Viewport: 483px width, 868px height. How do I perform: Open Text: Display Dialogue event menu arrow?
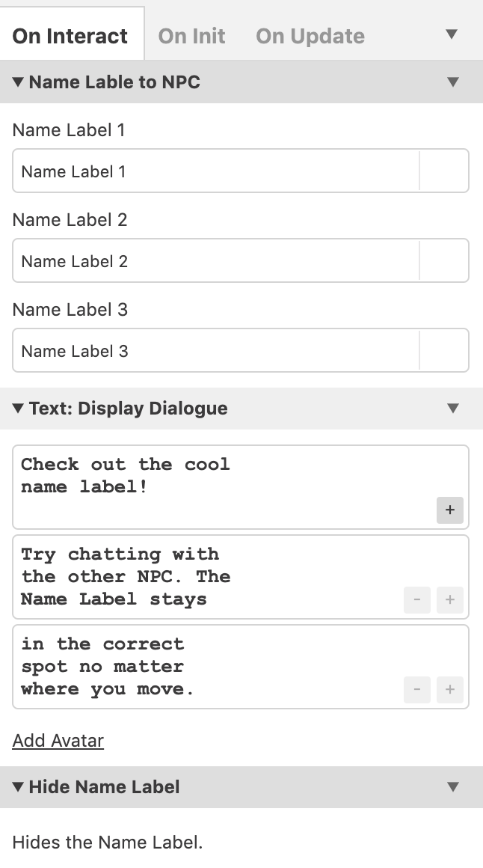tap(453, 408)
